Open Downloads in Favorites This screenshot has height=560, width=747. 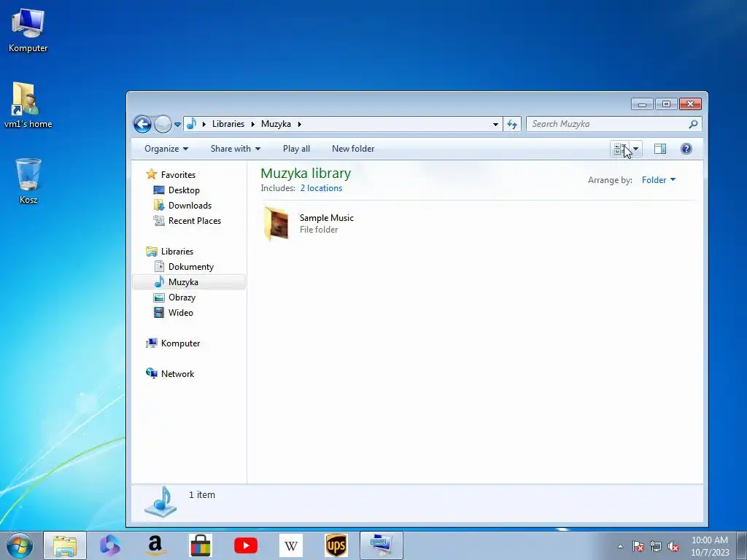[190, 205]
